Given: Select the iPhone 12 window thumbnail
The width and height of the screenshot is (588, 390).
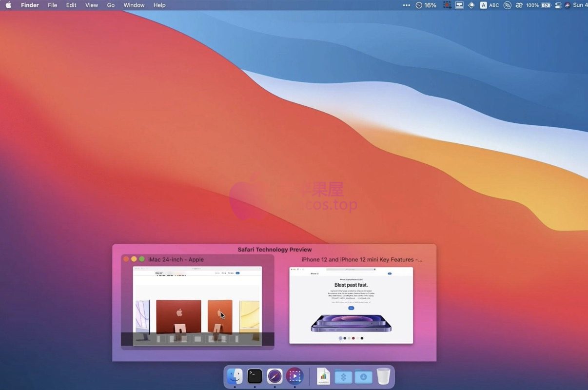Looking at the screenshot, I should (351, 305).
